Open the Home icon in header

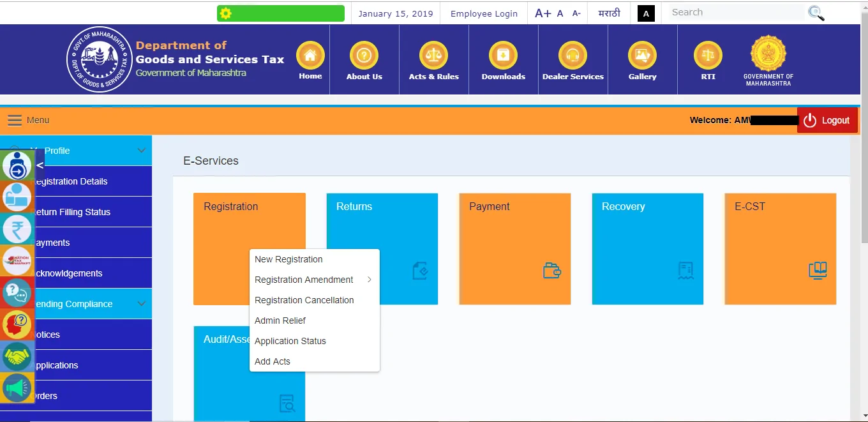(310, 56)
